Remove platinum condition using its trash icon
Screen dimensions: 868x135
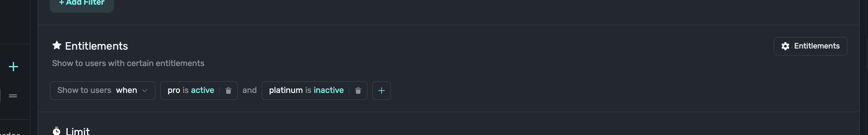[358, 91]
